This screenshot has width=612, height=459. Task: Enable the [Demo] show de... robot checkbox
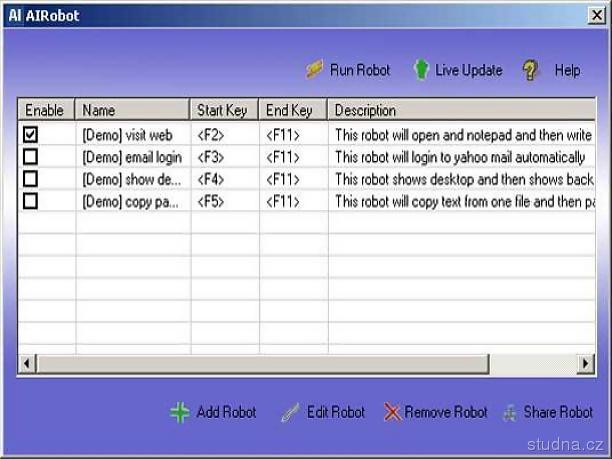pyautogui.click(x=30, y=179)
